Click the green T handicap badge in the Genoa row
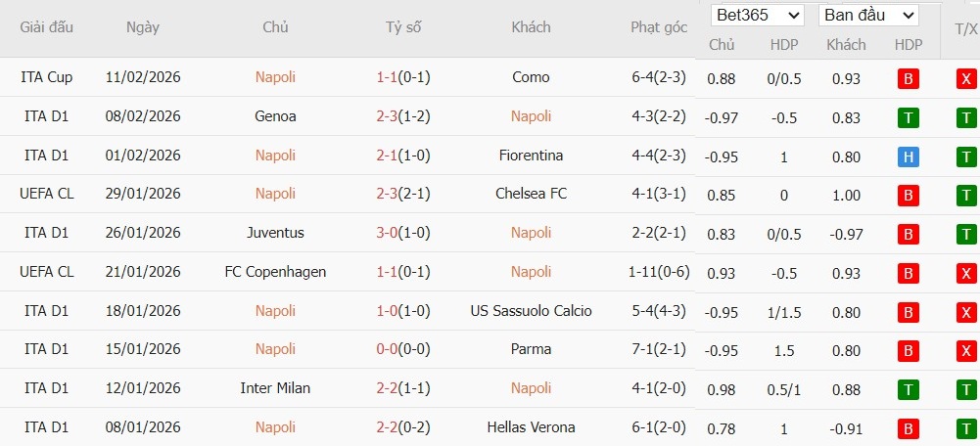The width and height of the screenshot is (980, 446). click(x=908, y=117)
